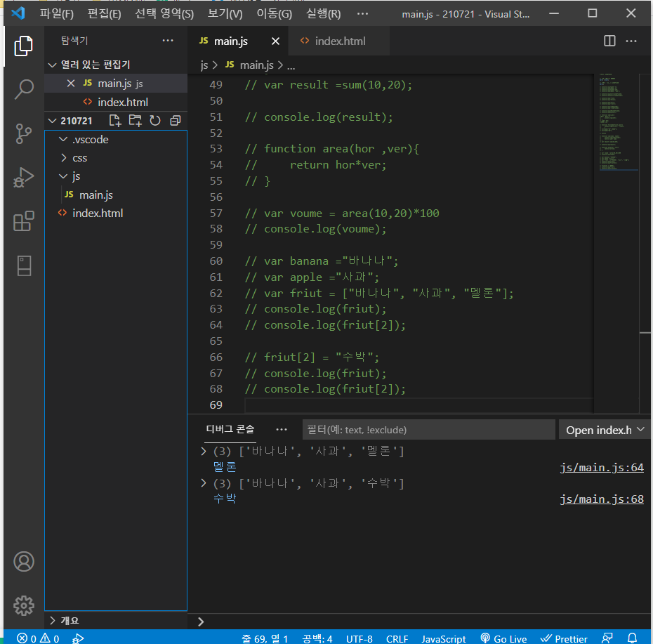This screenshot has width=653, height=644.
Task: Open the Manage gear icon
Action: [x=24, y=605]
